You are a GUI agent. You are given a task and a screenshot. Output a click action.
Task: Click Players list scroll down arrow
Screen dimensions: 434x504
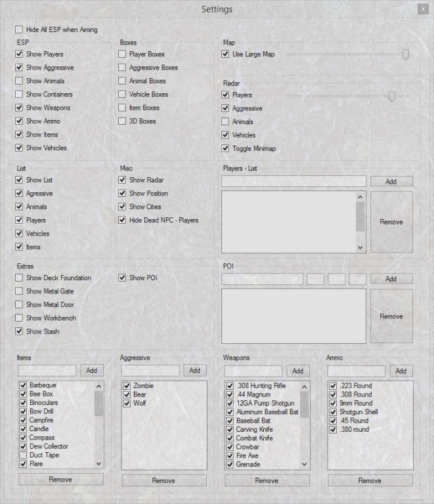(360, 247)
